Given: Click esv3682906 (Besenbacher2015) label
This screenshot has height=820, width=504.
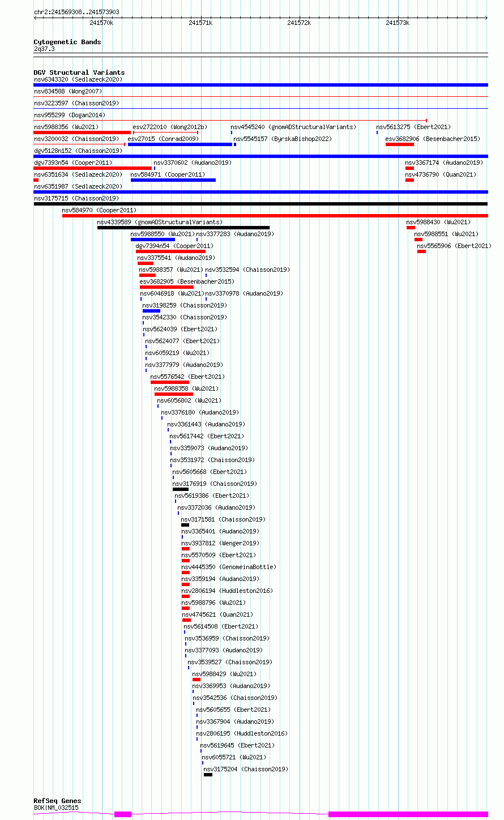Looking at the screenshot, I should click(x=433, y=139).
